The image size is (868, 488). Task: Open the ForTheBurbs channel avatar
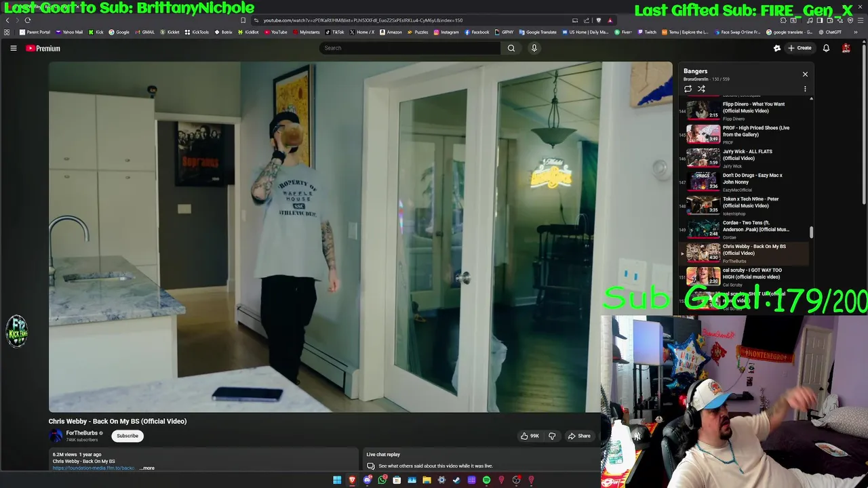point(56,436)
